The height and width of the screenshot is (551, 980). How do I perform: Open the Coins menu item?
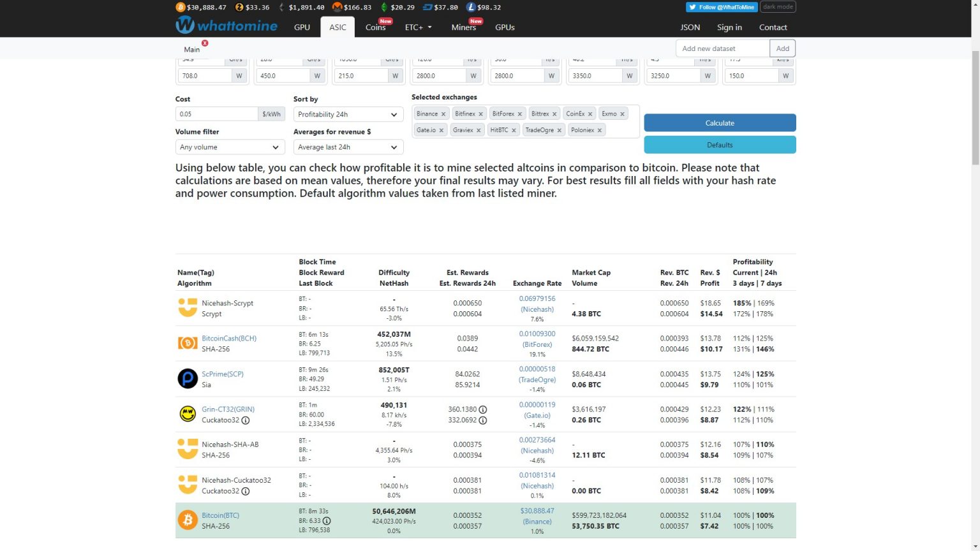375,27
